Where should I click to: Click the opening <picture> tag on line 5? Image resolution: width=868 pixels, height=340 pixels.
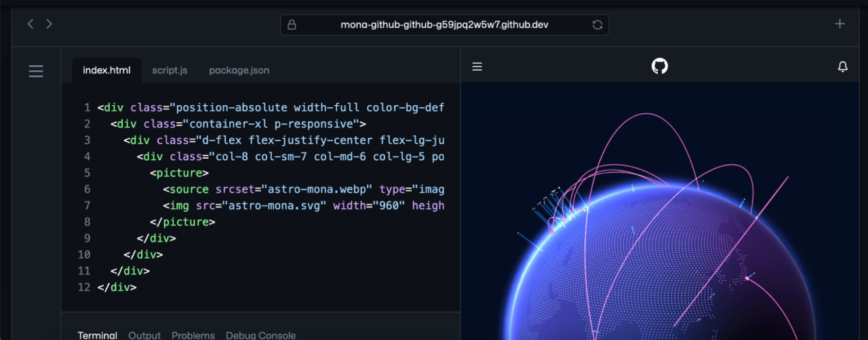click(179, 173)
